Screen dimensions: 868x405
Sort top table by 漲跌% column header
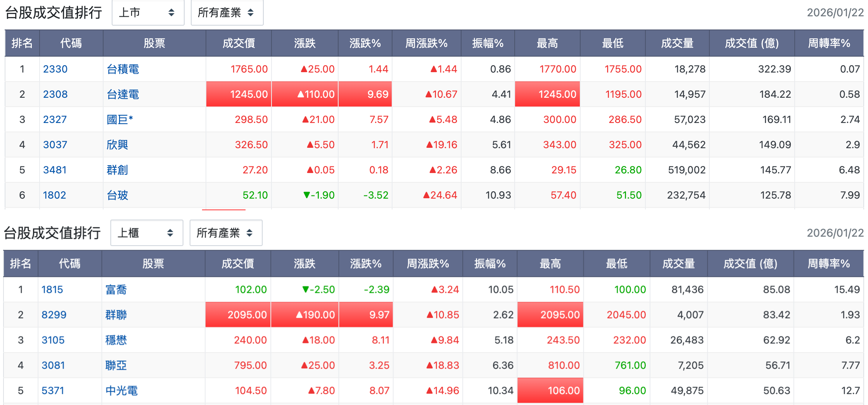[365, 43]
